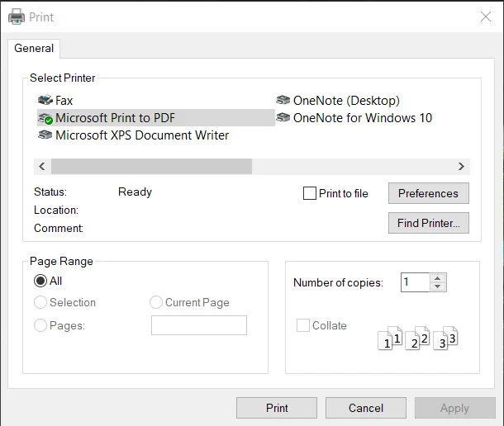Screen dimensions: 504x426
Task: Click the printer icon in title bar
Action: coord(16,17)
